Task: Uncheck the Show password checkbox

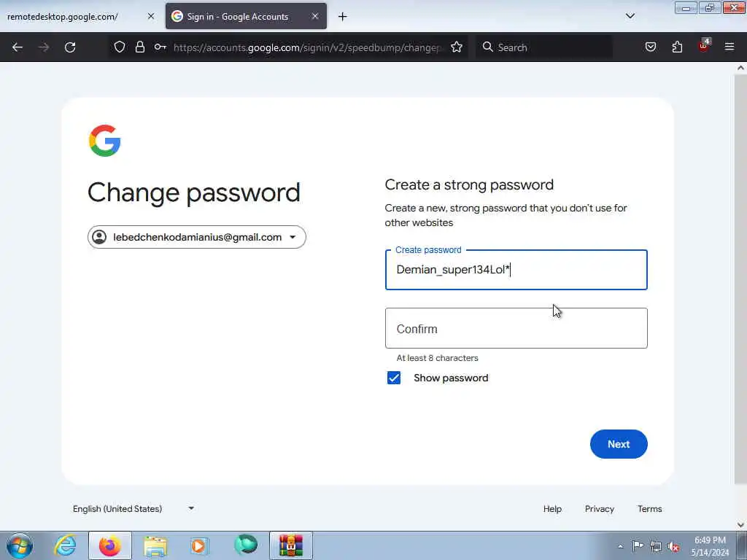Action: pos(393,378)
